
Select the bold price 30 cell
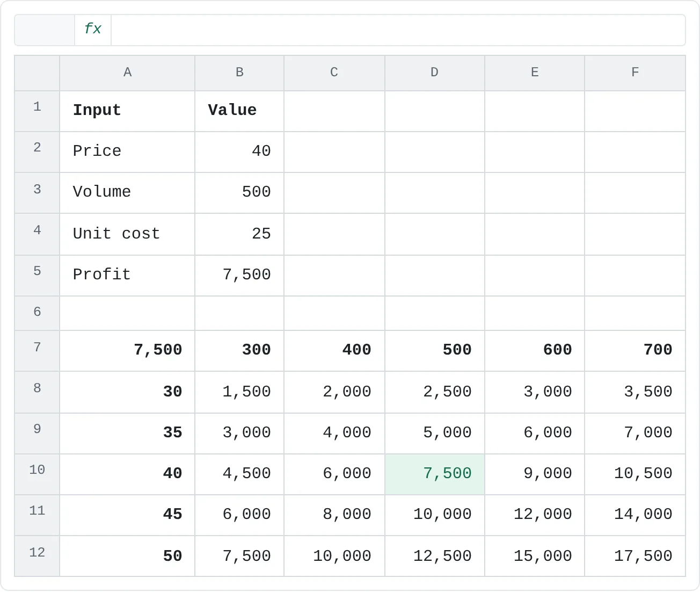127,392
